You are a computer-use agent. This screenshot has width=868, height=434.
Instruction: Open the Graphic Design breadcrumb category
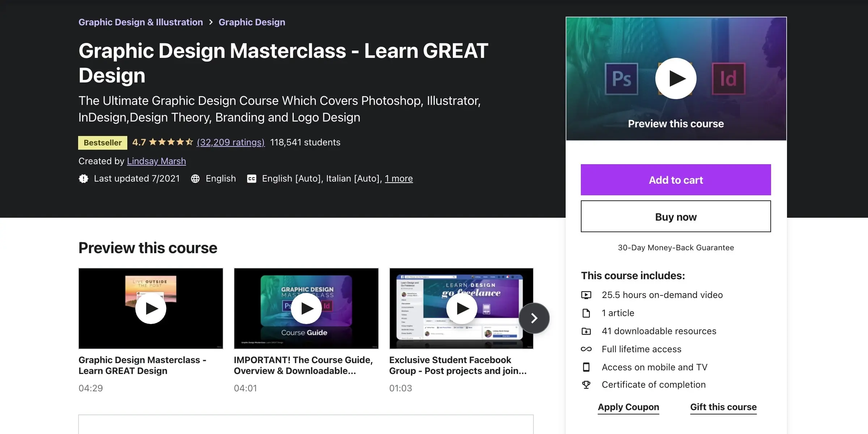[252, 22]
